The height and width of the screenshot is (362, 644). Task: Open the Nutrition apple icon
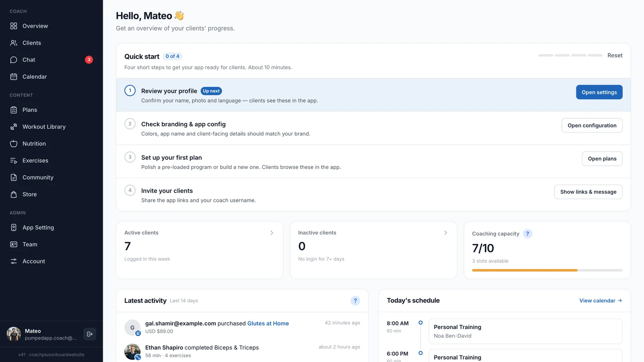pos(14,144)
